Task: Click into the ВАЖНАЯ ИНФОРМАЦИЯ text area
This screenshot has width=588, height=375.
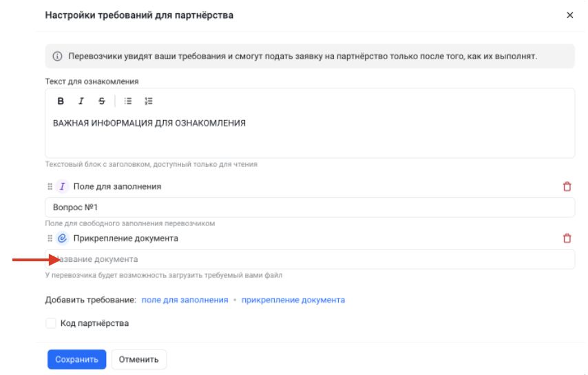Action: click(310, 134)
